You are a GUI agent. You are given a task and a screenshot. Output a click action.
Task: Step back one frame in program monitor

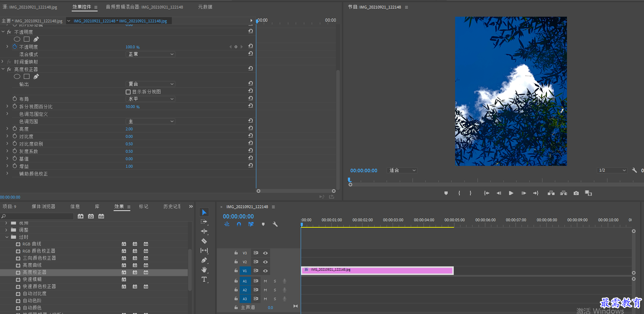(x=499, y=193)
